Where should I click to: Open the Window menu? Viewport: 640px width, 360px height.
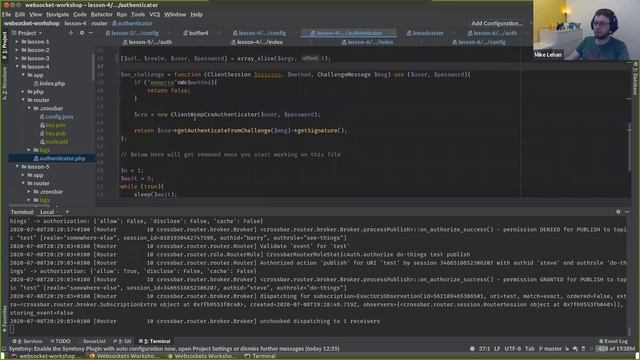point(175,14)
